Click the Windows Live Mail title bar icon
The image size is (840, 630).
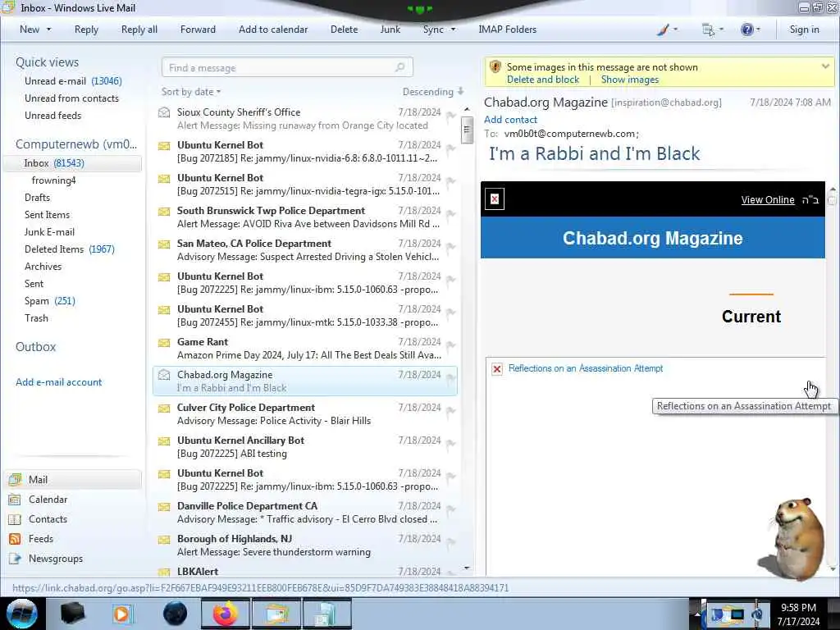pyautogui.click(x=7, y=7)
